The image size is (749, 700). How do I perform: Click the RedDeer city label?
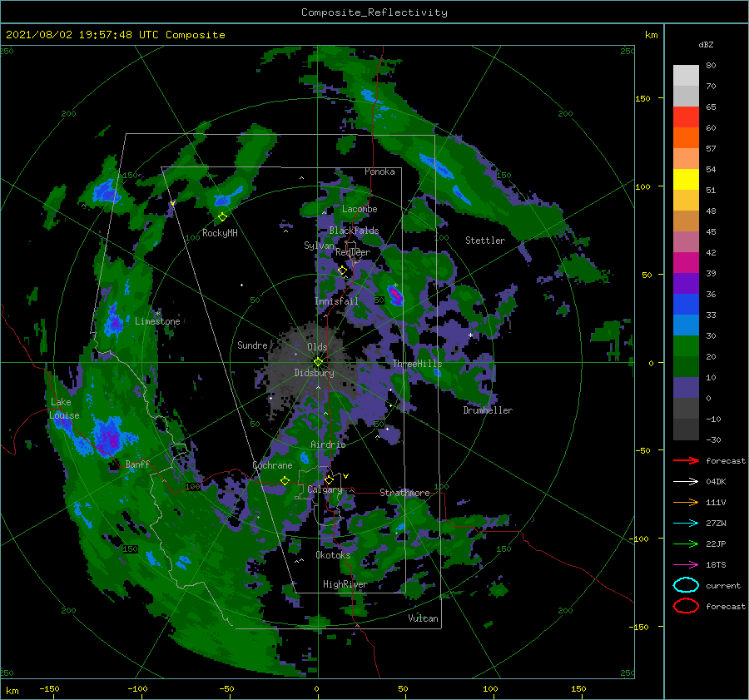[x=353, y=252]
